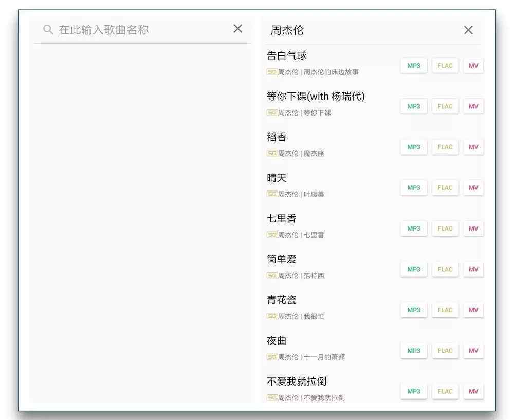Open MV for 简单爱
Image resolution: width=514 pixels, height=420 pixels.
(x=473, y=269)
